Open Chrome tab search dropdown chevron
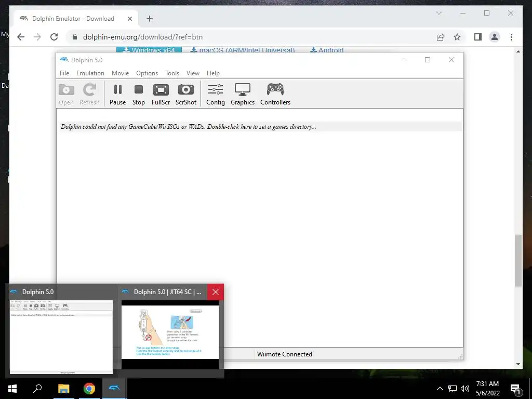 pos(438,13)
